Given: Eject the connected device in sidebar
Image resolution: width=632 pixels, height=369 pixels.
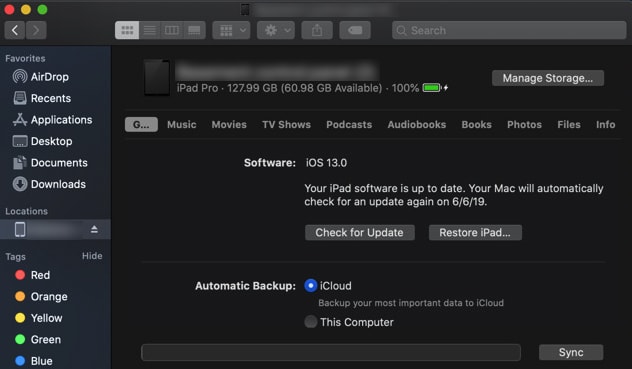Looking at the screenshot, I should point(94,229).
